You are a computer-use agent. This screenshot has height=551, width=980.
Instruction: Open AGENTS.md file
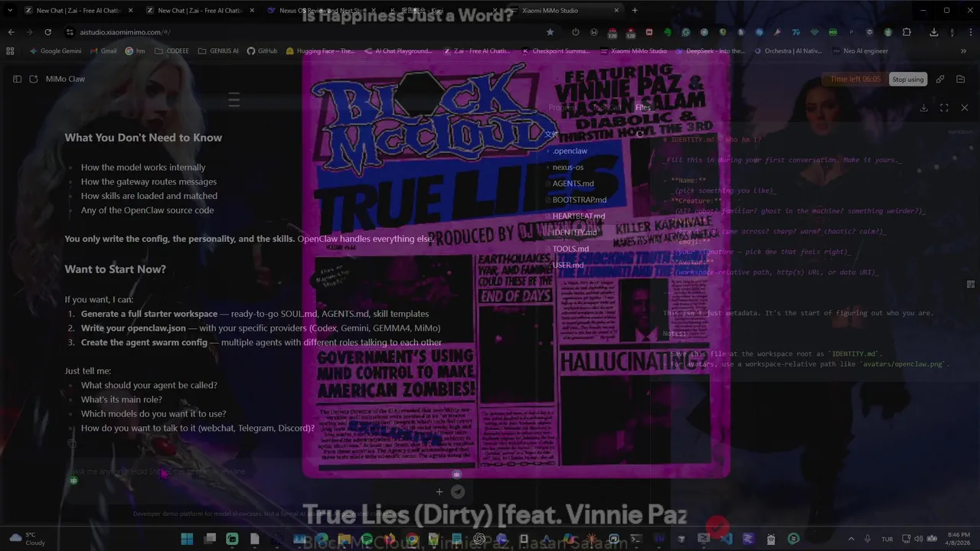click(573, 184)
